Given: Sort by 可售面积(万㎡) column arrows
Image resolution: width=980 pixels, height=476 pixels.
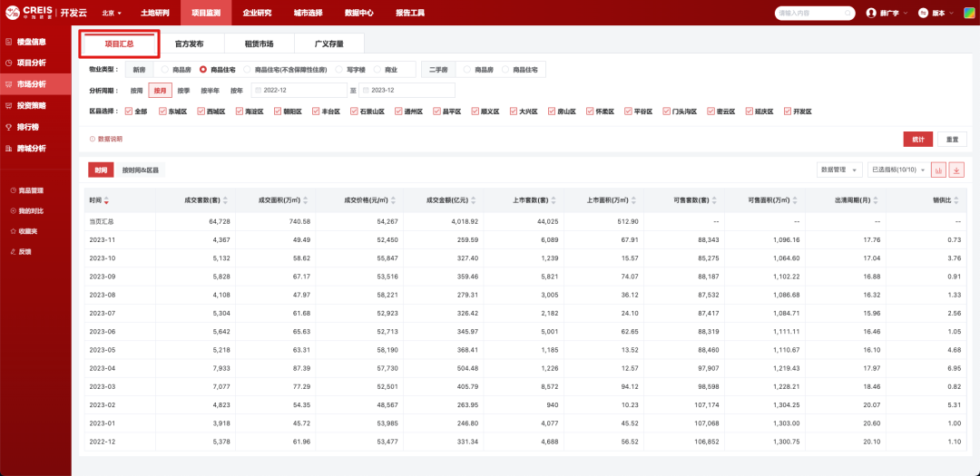Looking at the screenshot, I should [x=794, y=201].
